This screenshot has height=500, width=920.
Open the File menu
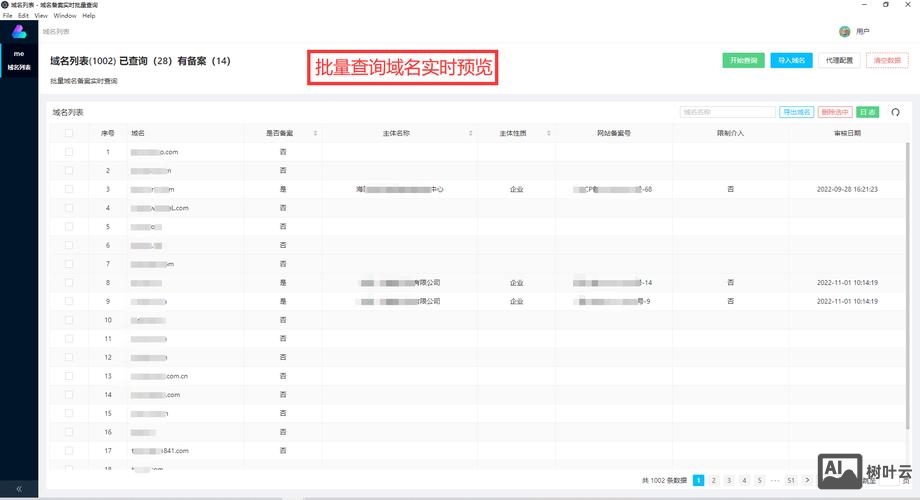point(8,16)
